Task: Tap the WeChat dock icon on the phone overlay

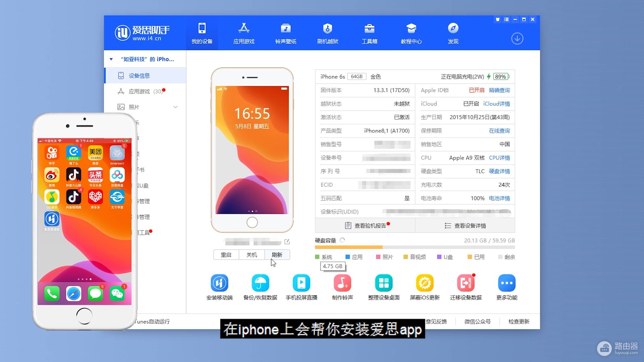Action: point(117,294)
